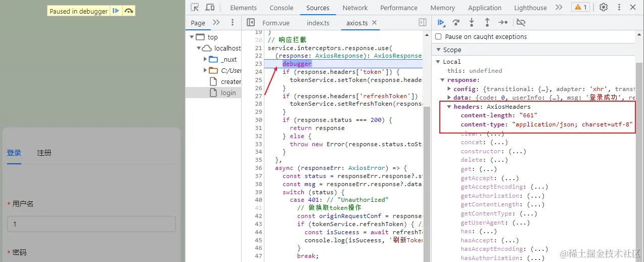
Task: Show more DevTools tabs chevron
Action: pyautogui.click(x=559, y=8)
